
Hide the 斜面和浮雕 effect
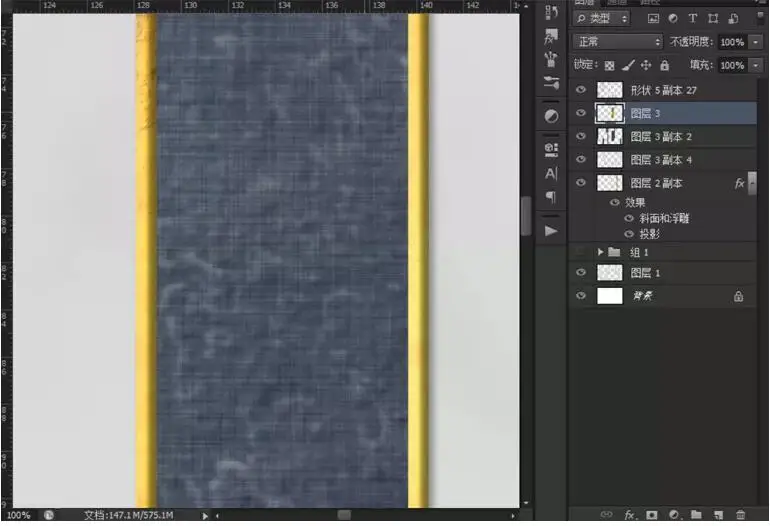click(x=629, y=219)
